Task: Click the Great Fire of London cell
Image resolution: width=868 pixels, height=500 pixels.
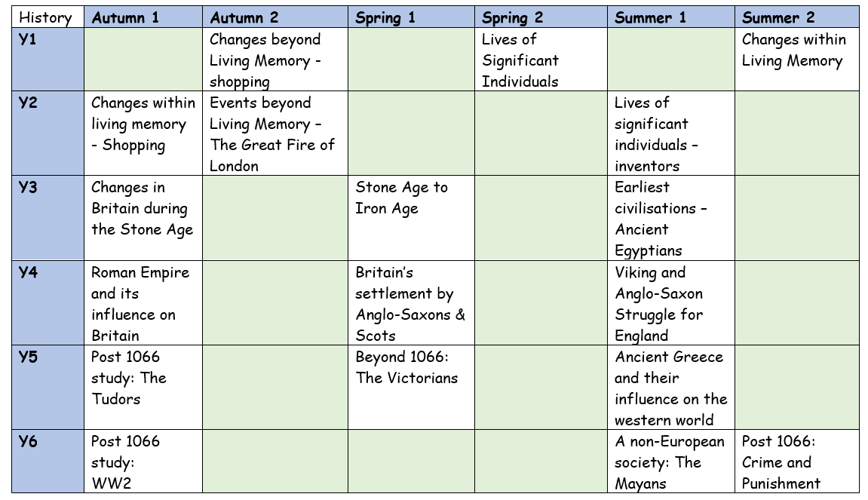Action: (275, 133)
